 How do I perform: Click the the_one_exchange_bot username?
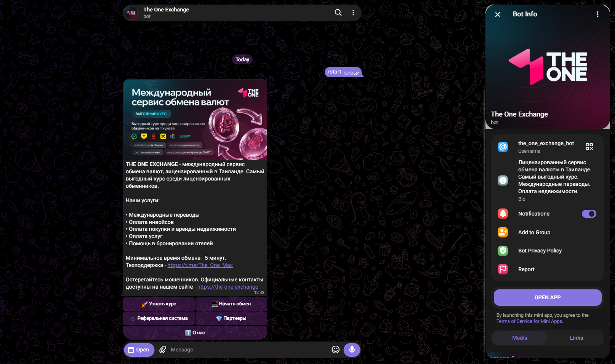pos(546,144)
